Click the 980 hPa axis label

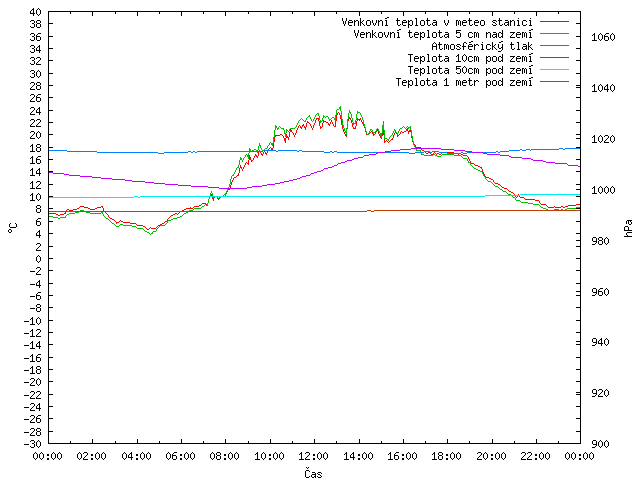point(600,241)
